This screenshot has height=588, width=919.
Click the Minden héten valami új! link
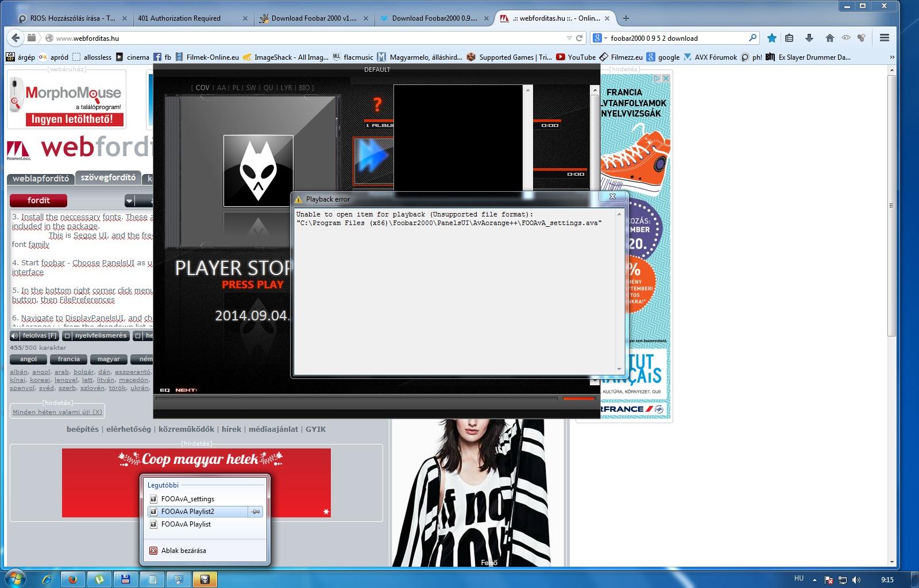[57, 412]
